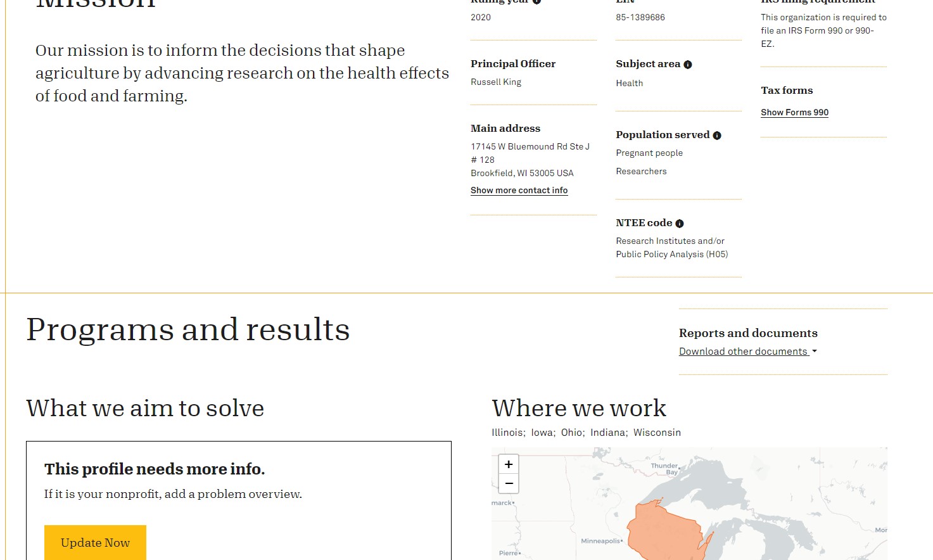Zoom in on the map
Image resolution: width=933 pixels, height=560 pixels.
(509, 464)
